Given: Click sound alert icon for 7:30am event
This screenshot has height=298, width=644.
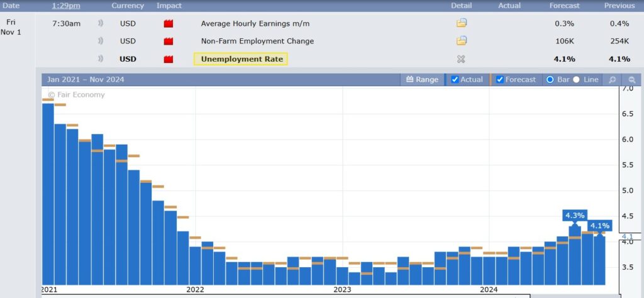Looking at the screenshot, I should (x=101, y=24).
